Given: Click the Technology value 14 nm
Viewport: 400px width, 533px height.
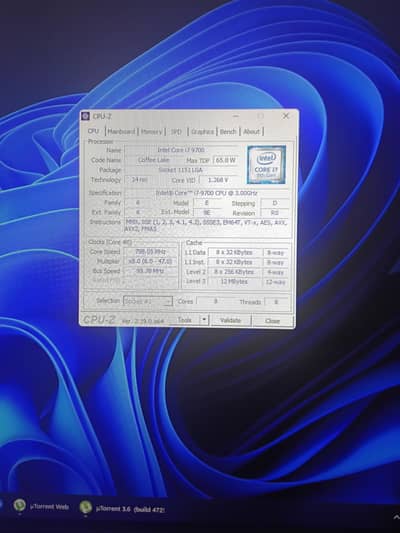Looking at the screenshot, I should (x=140, y=179).
